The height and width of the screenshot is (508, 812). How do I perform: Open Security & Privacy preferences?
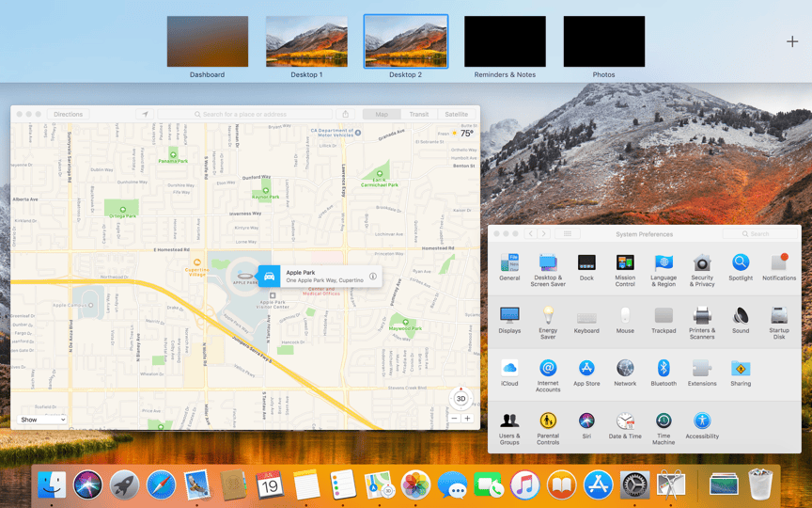pyautogui.click(x=702, y=270)
